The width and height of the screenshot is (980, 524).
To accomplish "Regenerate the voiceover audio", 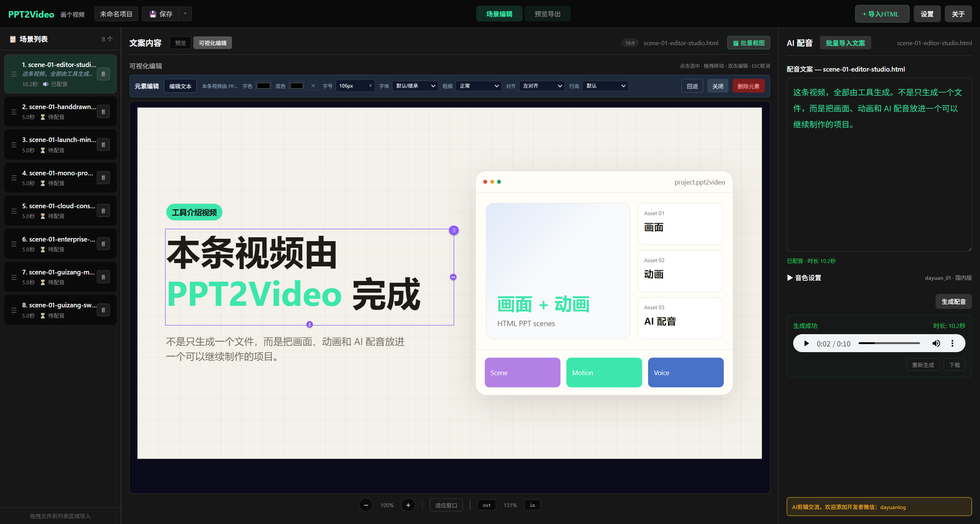I will tap(923, 365).
